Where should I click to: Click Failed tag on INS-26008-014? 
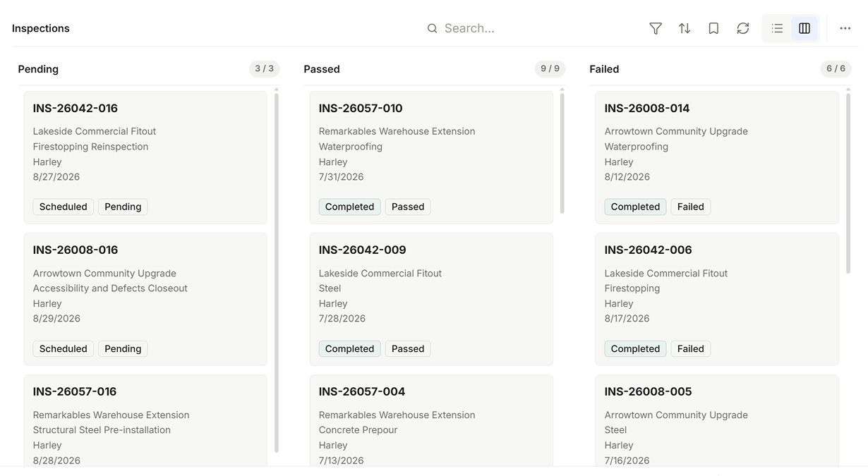tap(691, 207)
